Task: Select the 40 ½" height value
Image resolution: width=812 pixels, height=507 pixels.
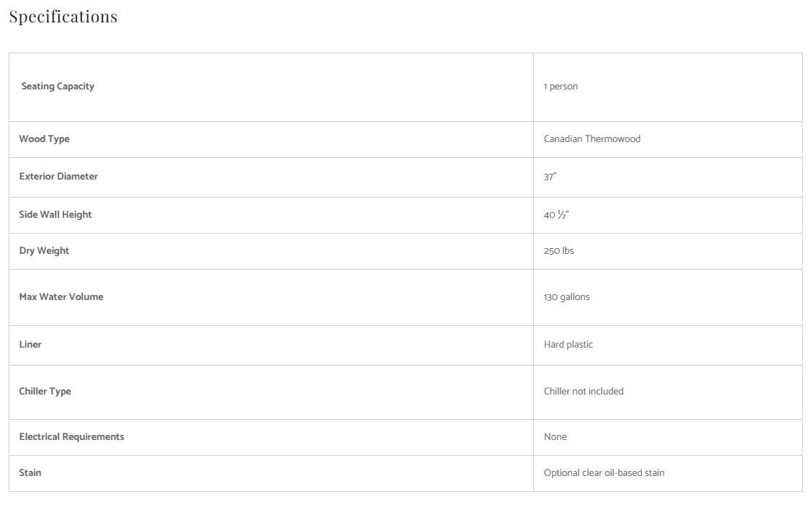Action: click(556, 215)
